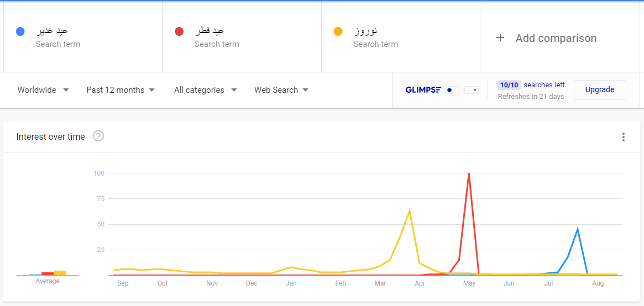
Task: Click the searches left link
Action: pyautogui.click(x=544, y=85)
